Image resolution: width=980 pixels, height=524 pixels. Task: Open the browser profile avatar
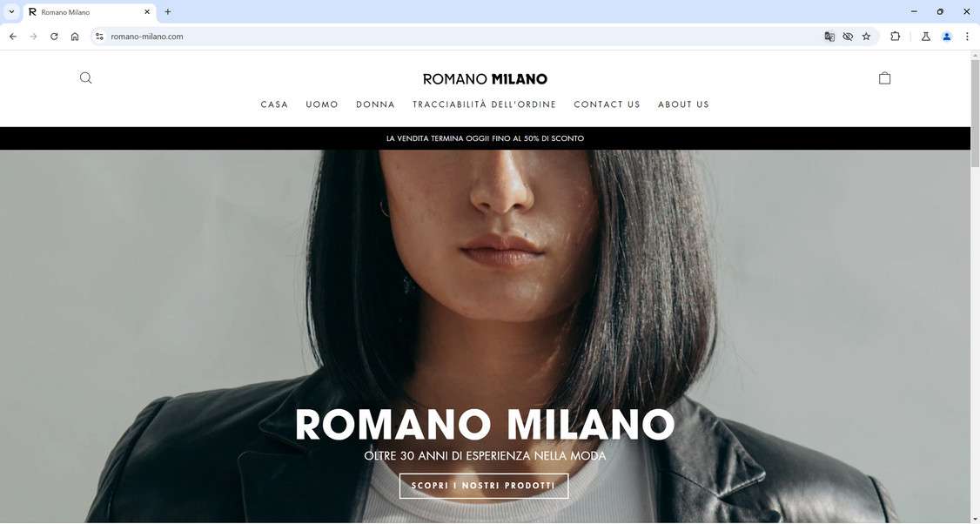coord(947,37)
